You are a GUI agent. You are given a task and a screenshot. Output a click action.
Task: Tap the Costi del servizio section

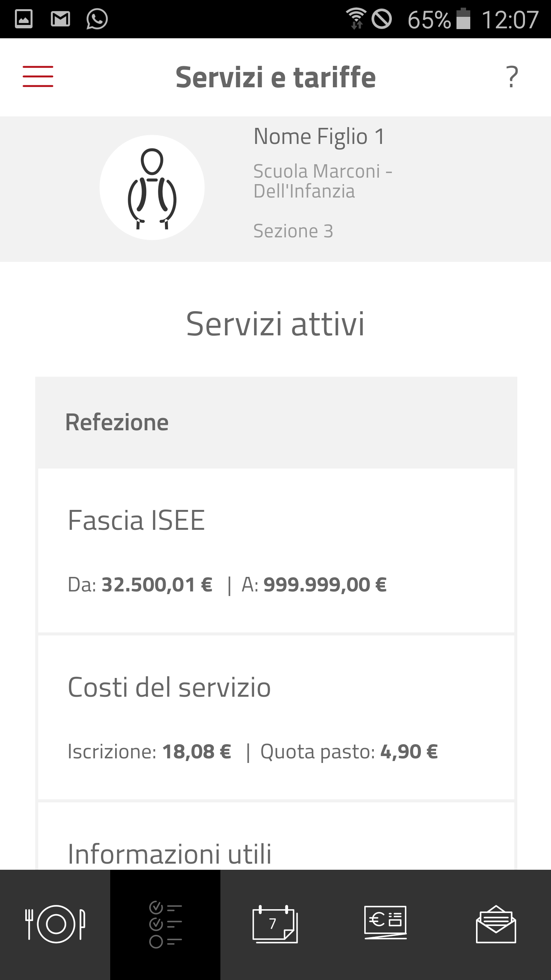(169, 688)
